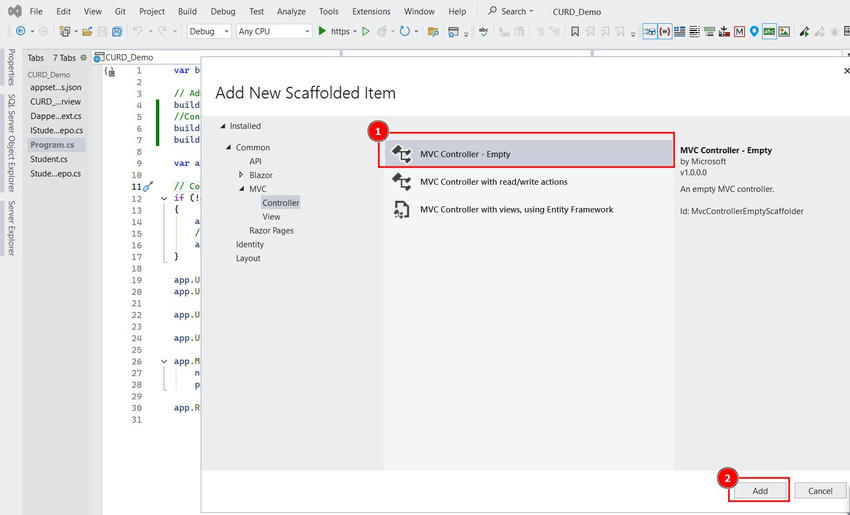Click the blue location pin icon
The image size is (850, 515).
[x=754, y=31]
